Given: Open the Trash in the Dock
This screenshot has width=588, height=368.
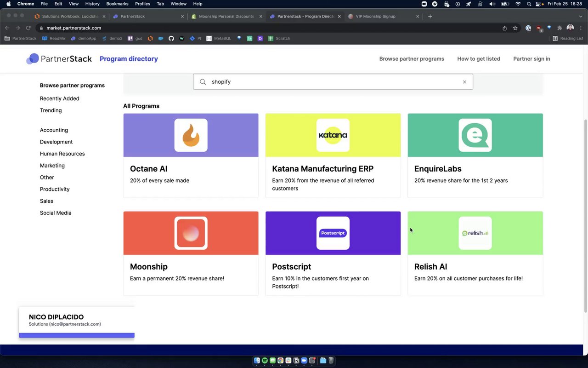Looking at the screenshot, I should coord(331,361).
